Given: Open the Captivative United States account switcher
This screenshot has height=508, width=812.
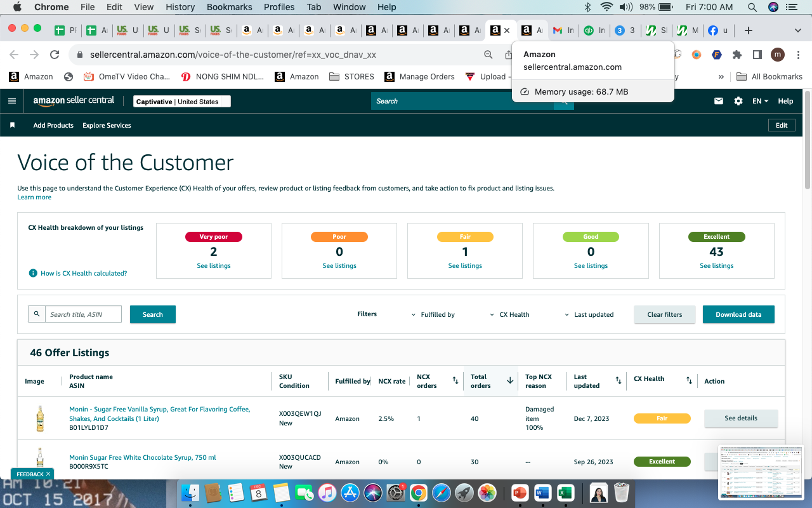Looking at the screenshot, I should (x=182, y=102).
